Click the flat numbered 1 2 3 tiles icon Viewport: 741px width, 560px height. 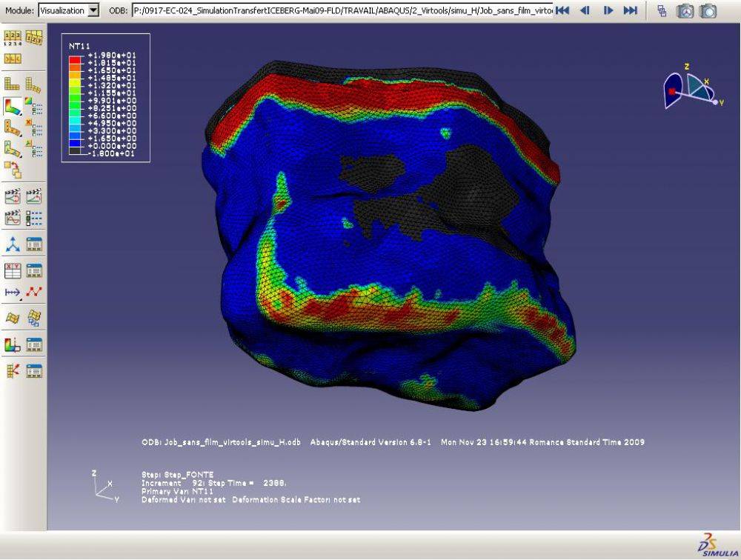click(x=13, y=38)
